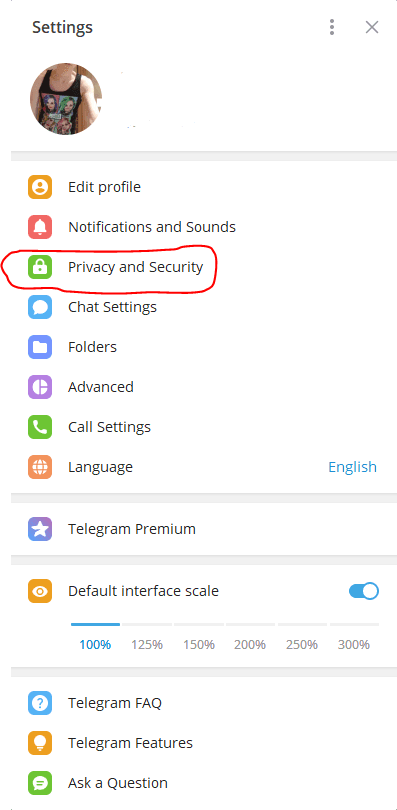Open the Telegram Premium entry
Viewport: 397px width, 810px height.
tap(199, 529)
